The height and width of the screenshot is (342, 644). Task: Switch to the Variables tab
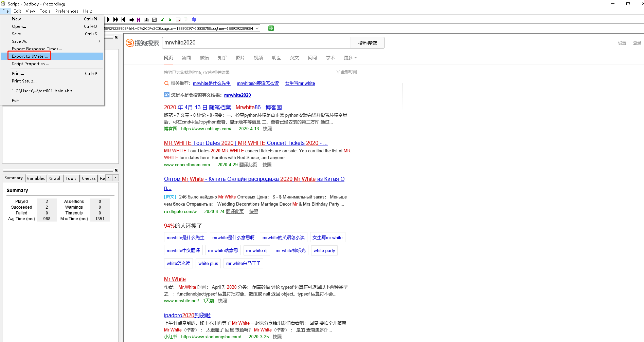pyautogui.click(x=36, y=178)
